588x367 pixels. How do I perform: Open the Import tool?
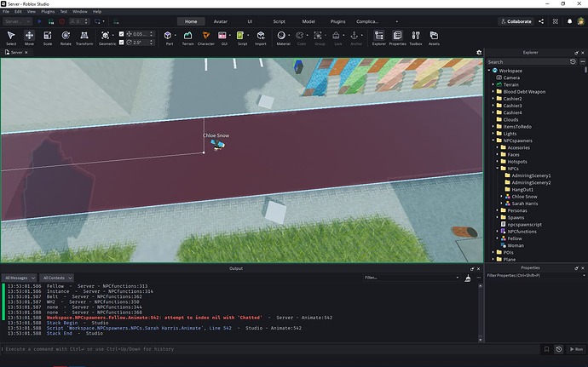(x=261, y=37)
